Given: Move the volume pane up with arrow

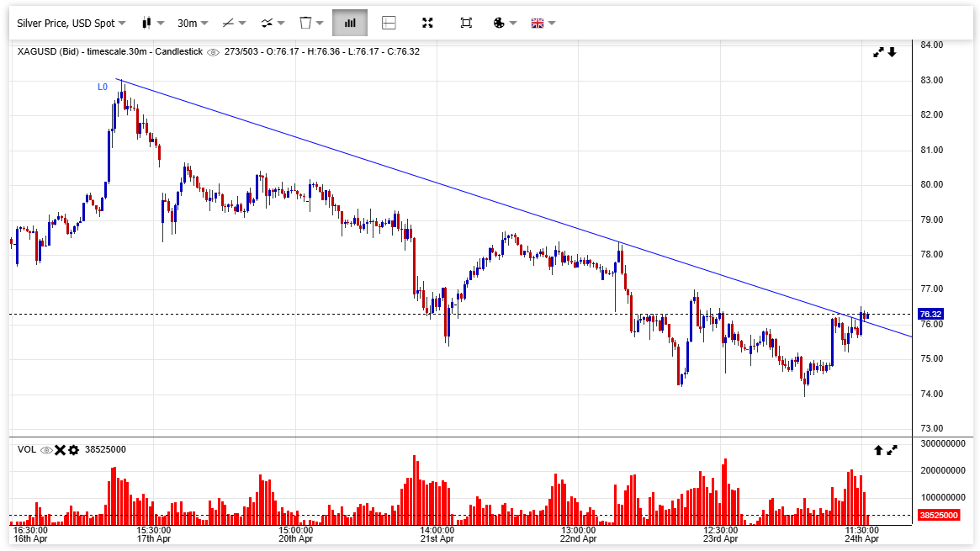Looking at the screenshot, I should tap(878, 450).
